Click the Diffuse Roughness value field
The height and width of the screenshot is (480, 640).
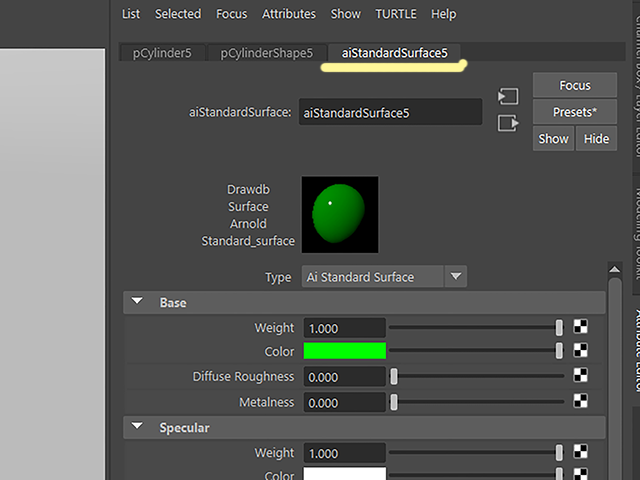coord(344,377)
